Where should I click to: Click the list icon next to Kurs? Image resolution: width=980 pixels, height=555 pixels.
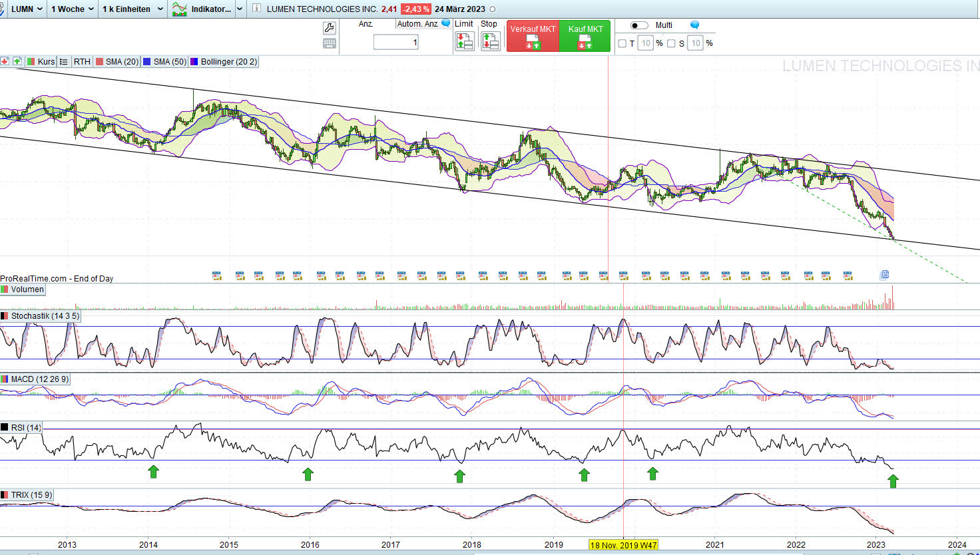(64, 62)
